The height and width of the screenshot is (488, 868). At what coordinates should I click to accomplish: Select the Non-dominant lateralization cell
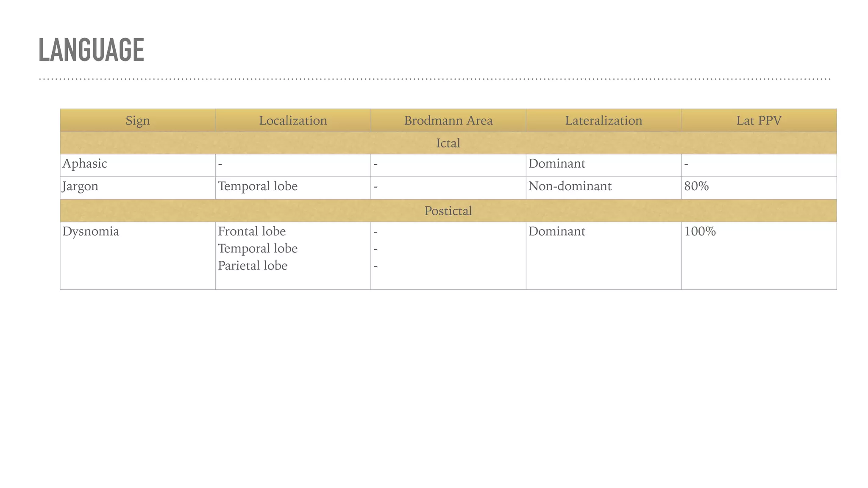click(x=570, y=186)
